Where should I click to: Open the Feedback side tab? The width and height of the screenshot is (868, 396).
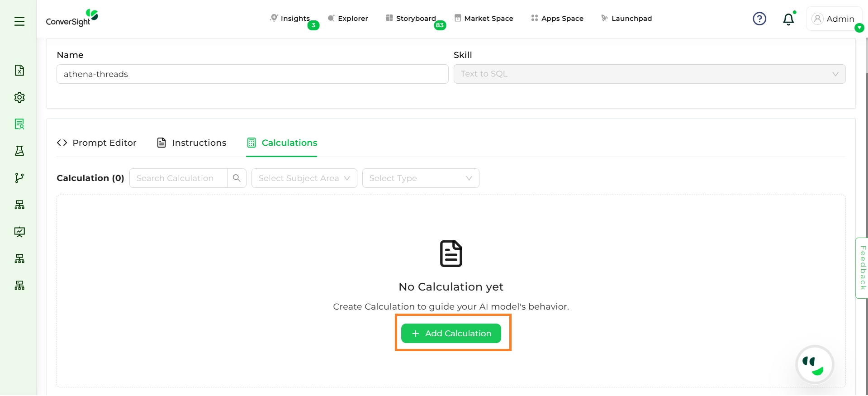(x=862, y=268)
